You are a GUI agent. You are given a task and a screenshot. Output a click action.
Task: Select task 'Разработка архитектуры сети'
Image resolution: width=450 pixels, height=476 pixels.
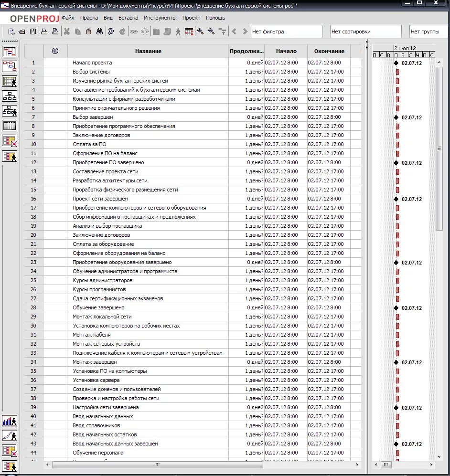click(x=110, y=180)
